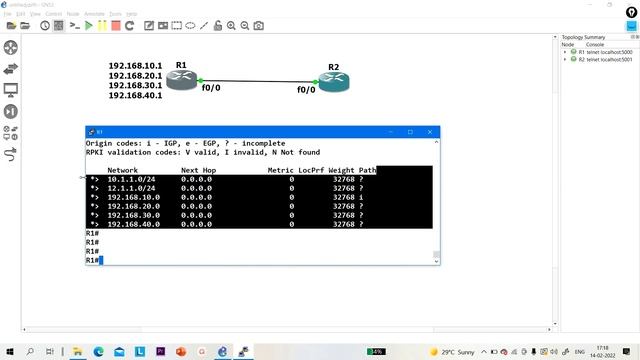Maximize the R1 terminal window
The image size is (640, 360).
point(410,132)
